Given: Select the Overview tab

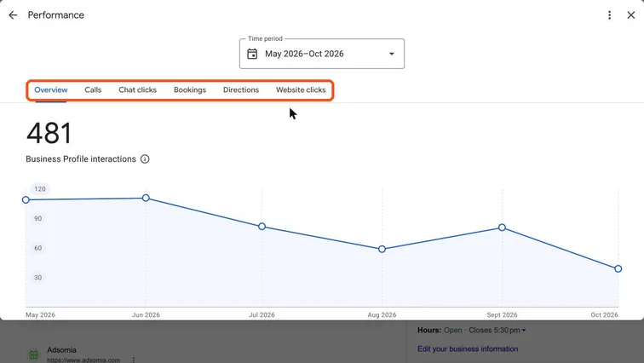Looking at the screenshot, I should 51,90.
